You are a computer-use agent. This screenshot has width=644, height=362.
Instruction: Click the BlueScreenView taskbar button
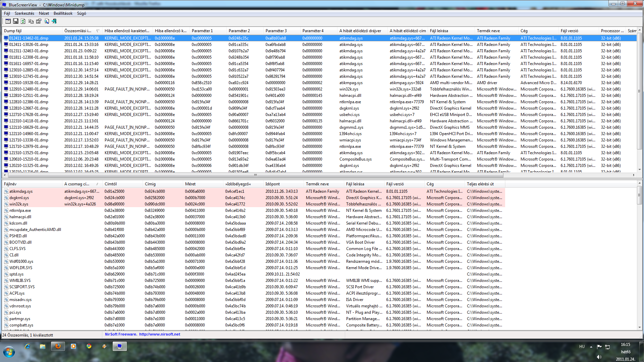120,346
